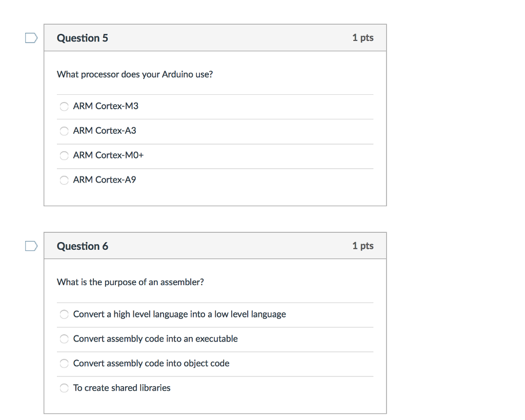Click the ARM Cortex-A9 answer label

[105, 180]
